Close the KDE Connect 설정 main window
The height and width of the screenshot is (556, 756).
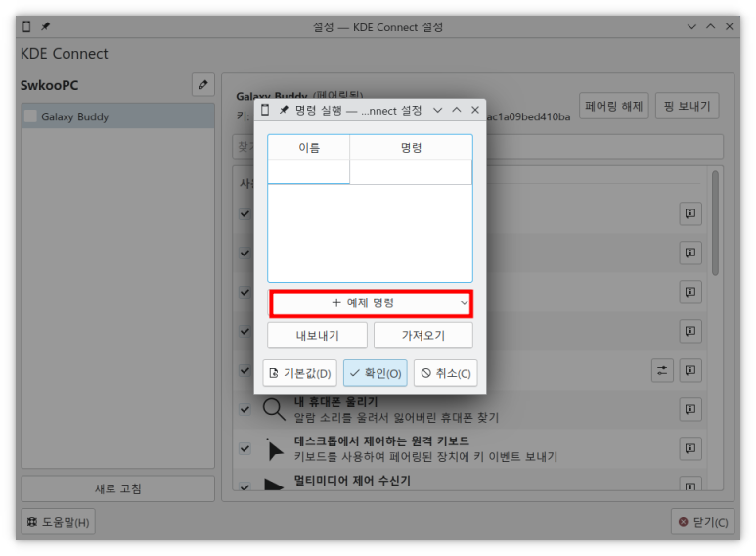click(730, 27)
